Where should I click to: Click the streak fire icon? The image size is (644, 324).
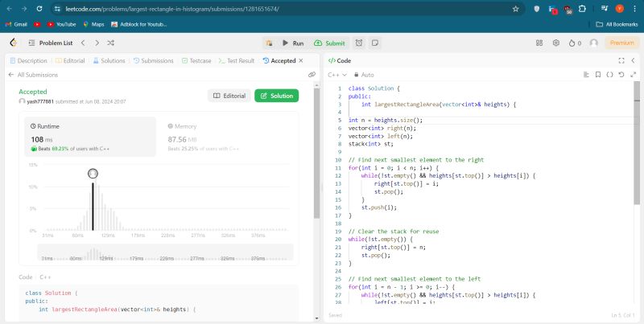(x=572, y=43)
